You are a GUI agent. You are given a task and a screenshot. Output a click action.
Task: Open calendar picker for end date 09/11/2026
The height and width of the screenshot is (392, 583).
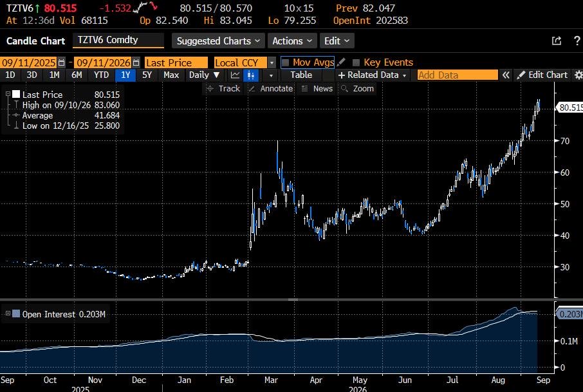point(136,62)
